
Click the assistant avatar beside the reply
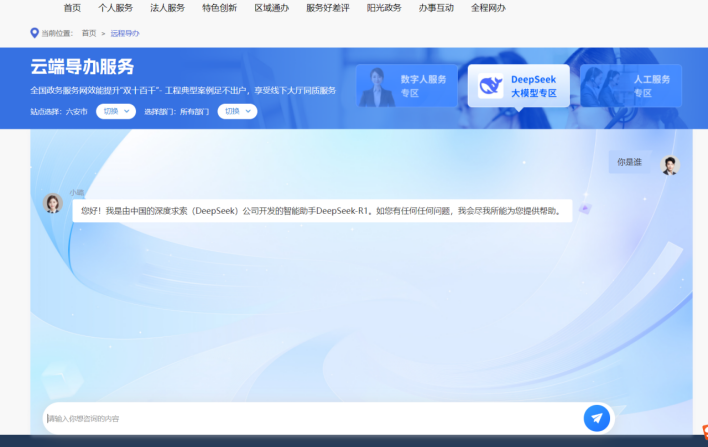point(53,203)
